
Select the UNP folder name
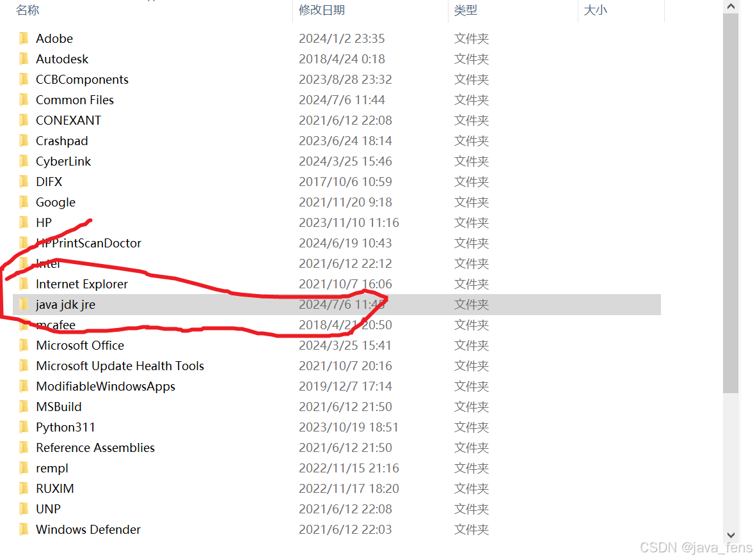[x=48, y=508]
